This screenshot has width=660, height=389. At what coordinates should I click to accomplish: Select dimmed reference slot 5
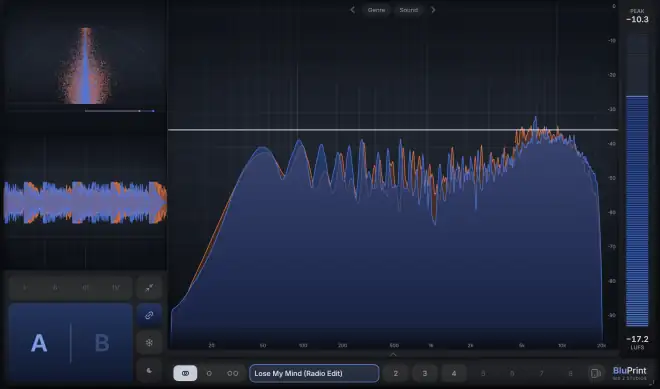(483, 373)
